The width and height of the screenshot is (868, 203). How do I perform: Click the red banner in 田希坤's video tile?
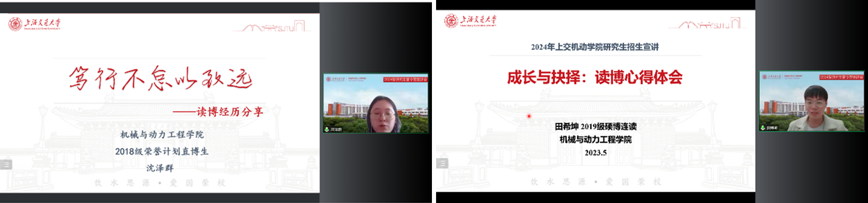point(841,78)
